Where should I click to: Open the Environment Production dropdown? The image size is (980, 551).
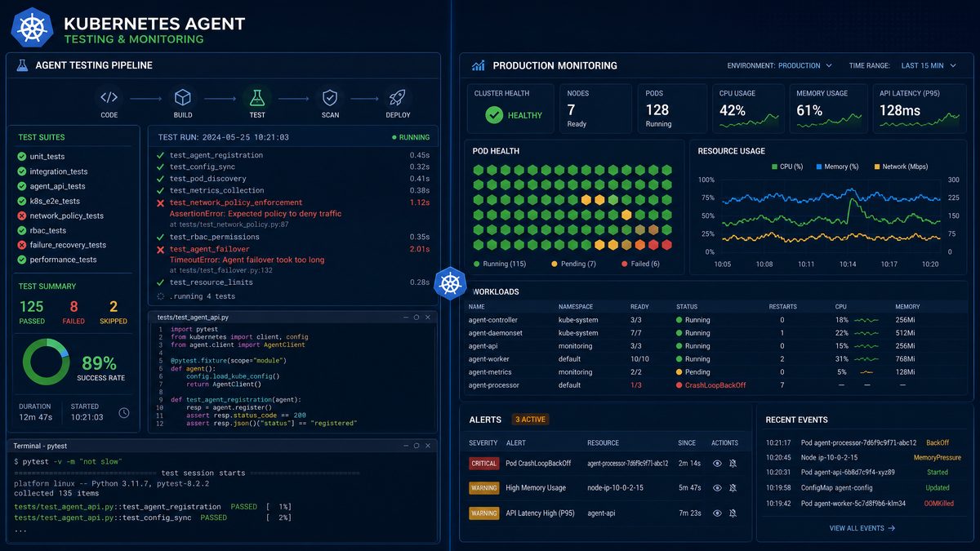click(x=804, y=65)
